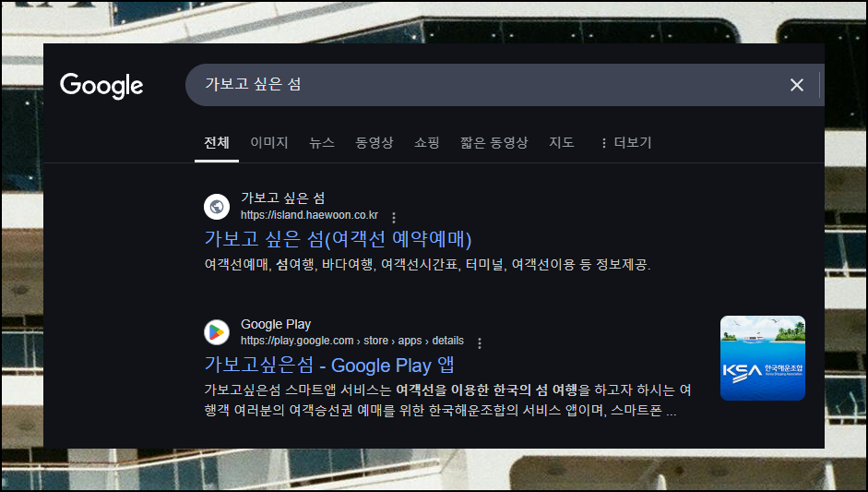Switch to the 동영상 tab
868x492 pixels.
coord(375,143)
